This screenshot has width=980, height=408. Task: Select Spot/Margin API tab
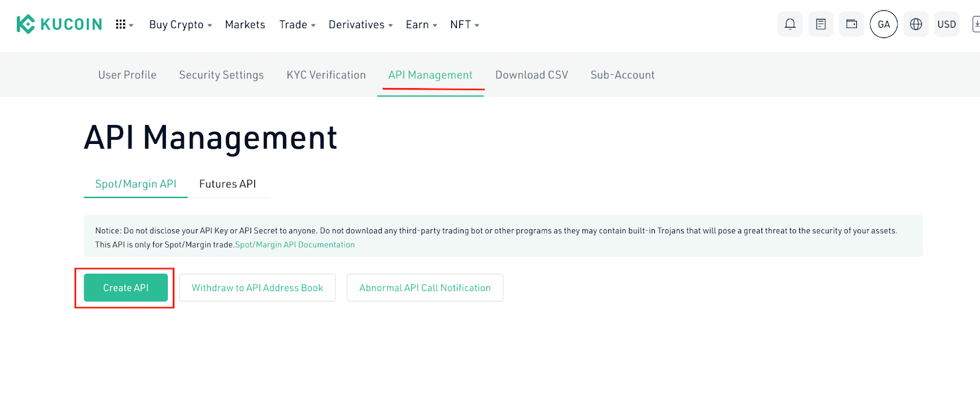(136, 184)
